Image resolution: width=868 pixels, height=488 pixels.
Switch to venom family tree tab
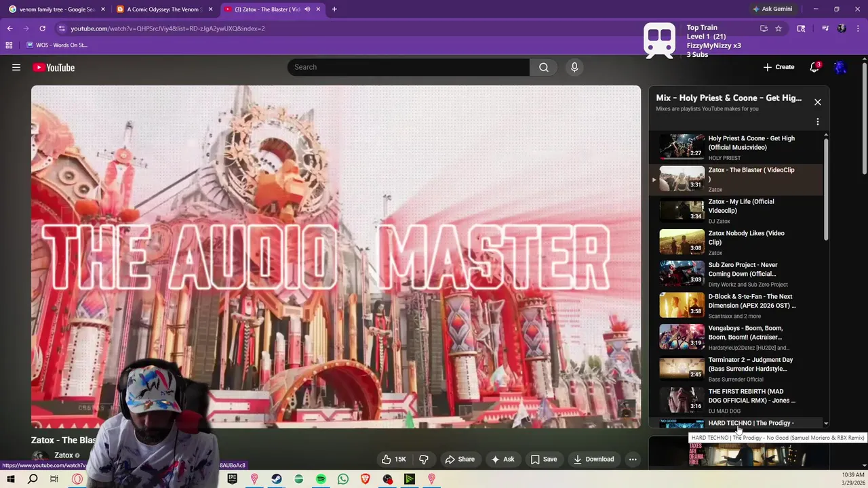pos(54,9)
